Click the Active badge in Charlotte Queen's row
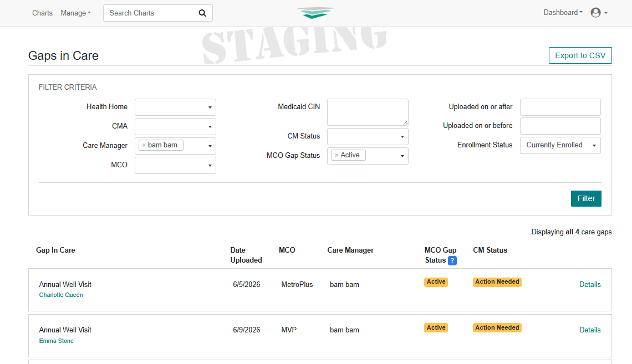 (436, 282)
